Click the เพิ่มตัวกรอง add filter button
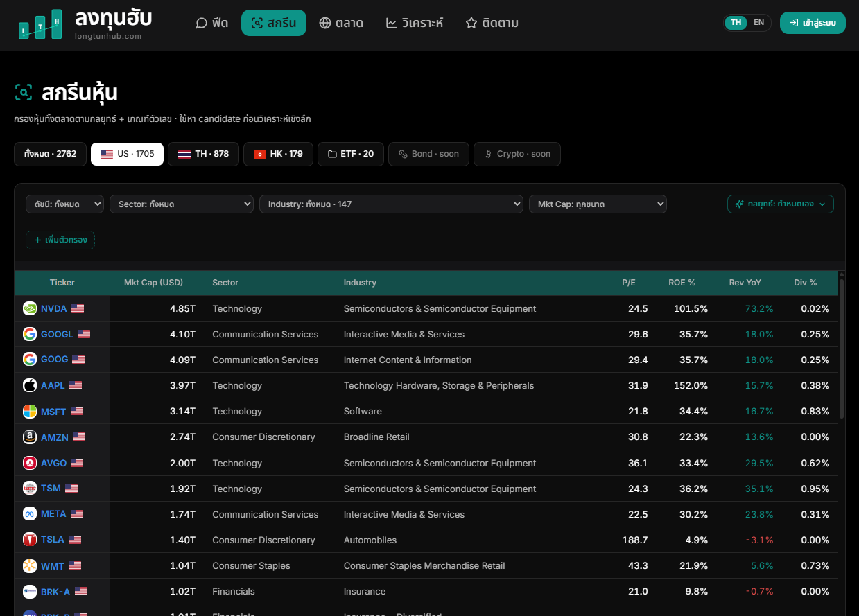 (60, 240)
